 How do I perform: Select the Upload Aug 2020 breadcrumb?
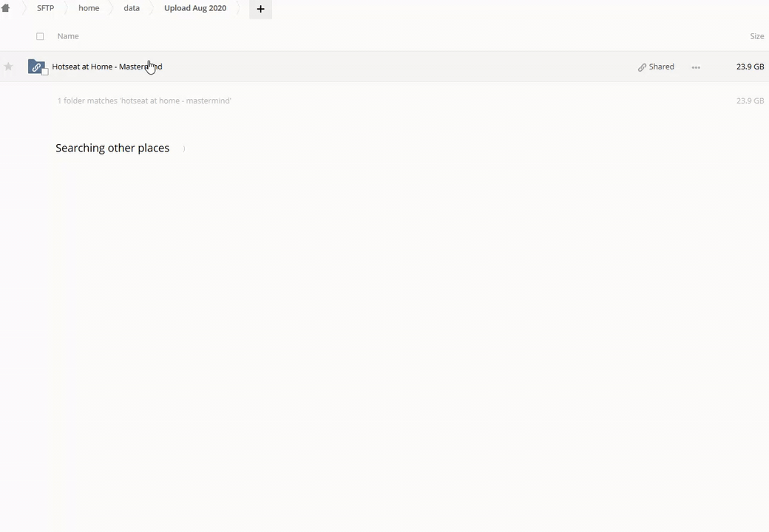point(195,8)
